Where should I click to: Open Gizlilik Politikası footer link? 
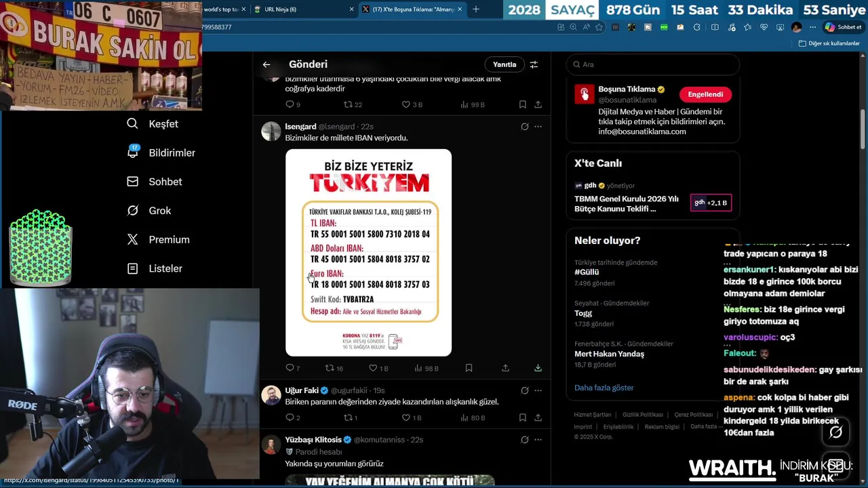click(x=643, y=415)
